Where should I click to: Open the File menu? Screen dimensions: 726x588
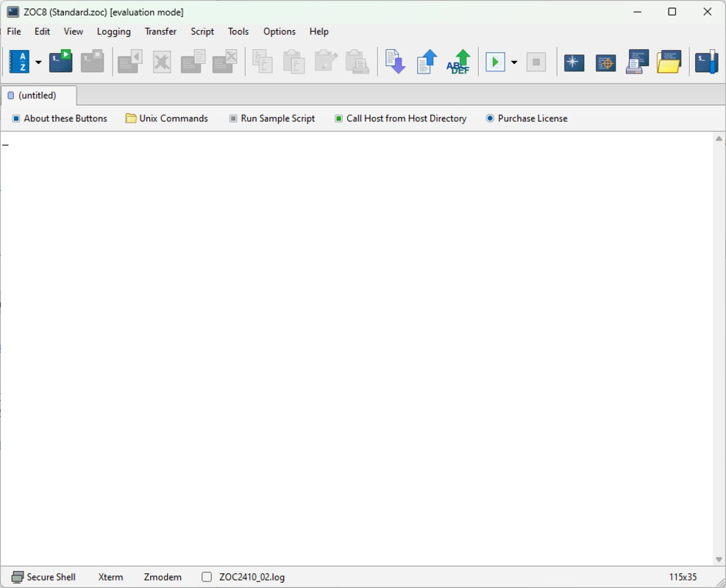click(14, 32)
